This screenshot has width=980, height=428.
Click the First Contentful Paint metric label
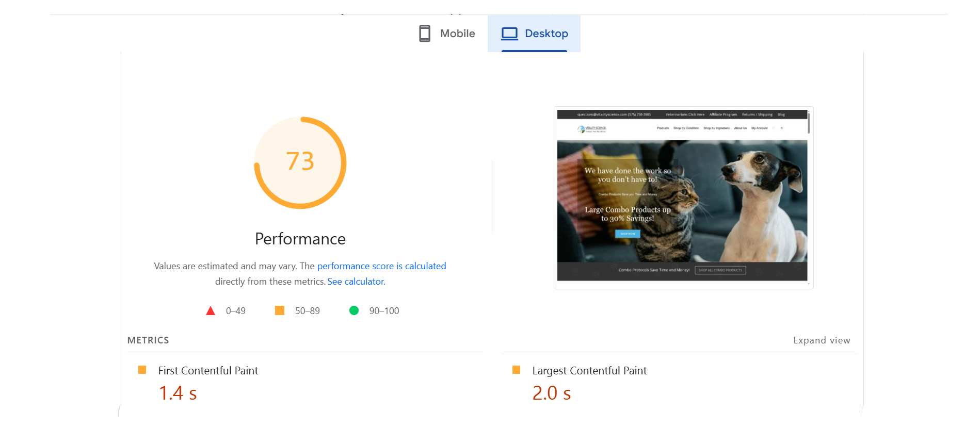(x=208, y=371)
